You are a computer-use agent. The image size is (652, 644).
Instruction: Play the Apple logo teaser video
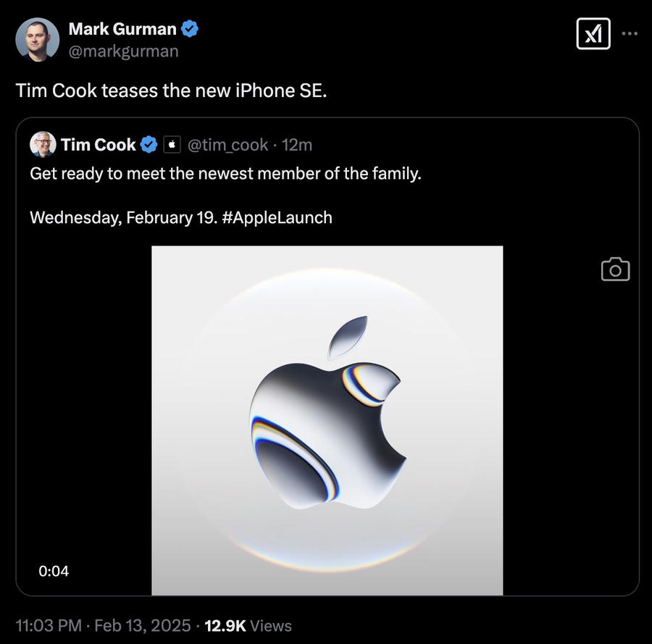tap(327, 420)
